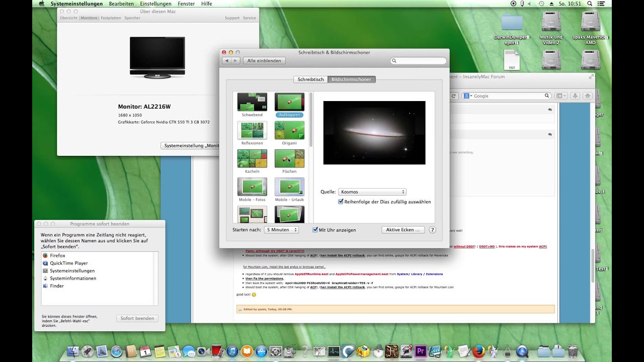
Task: Click the Firefox downloads arrow button
Action: tap(576, 96)
